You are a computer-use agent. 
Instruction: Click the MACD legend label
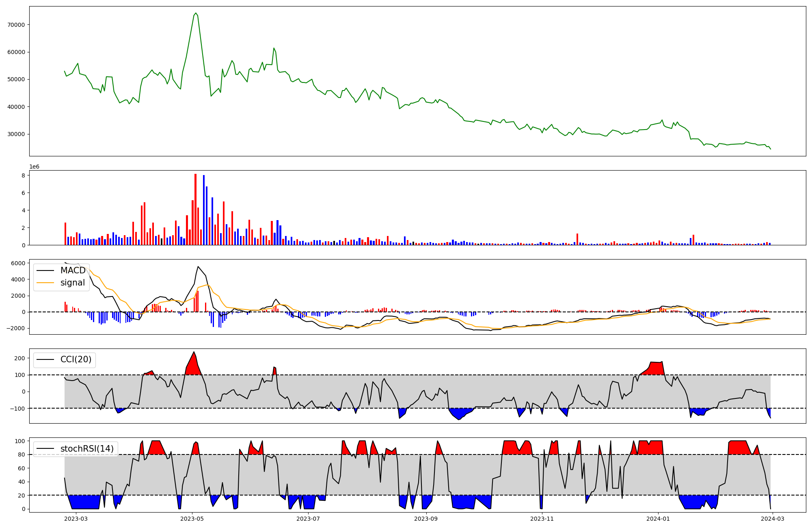pos(73,270)
